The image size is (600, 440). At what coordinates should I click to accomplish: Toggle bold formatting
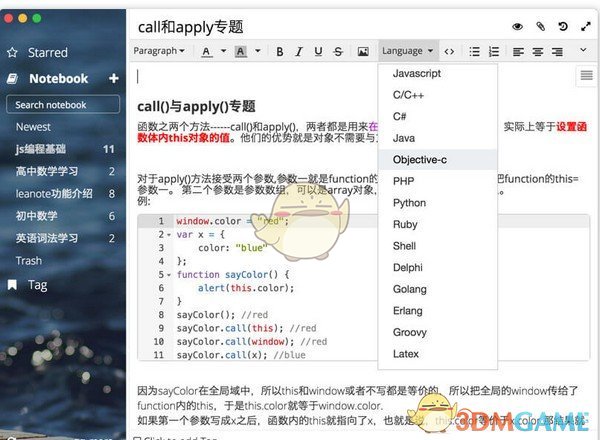pyautogui.click(x=280, y=51)
